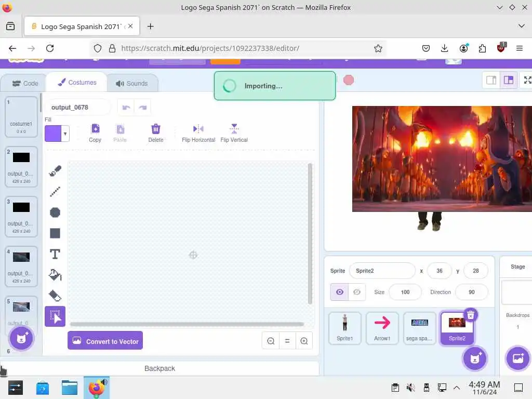Zoom in the paint canvas

304,341
